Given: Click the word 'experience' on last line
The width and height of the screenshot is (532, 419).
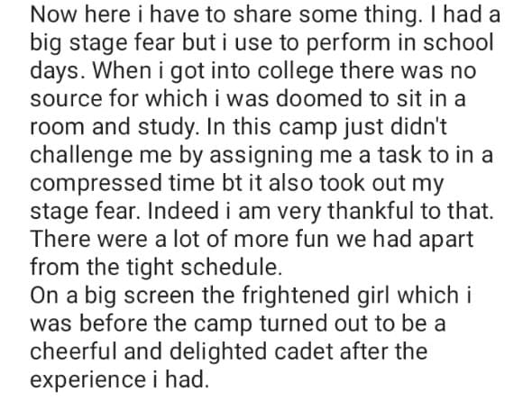Looking at the screenshot, I should pos(88,380).
